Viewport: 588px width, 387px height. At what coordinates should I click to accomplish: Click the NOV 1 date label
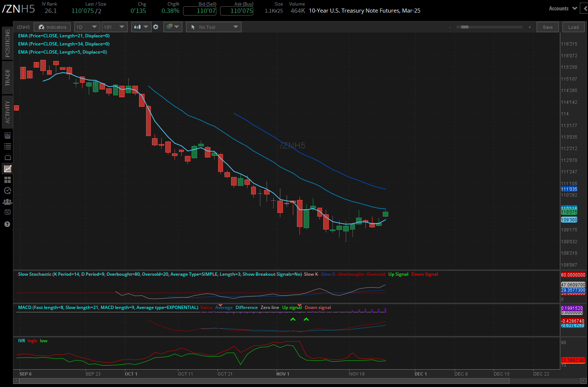(283, 374)
